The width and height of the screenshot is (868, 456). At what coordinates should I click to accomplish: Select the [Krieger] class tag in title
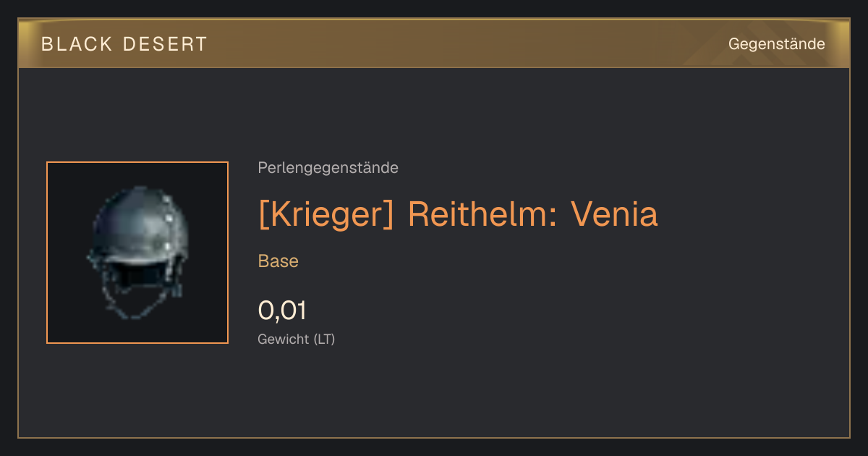click(x=325, y=215)
